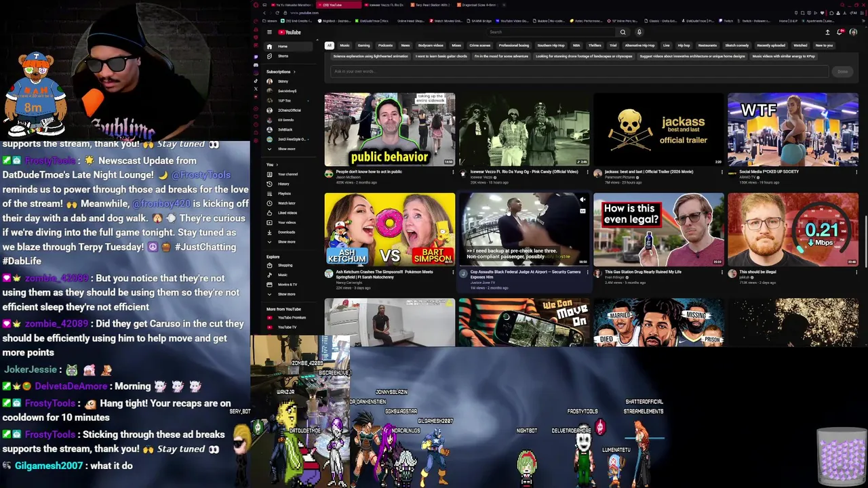Screen dimensions: 868x488
Task: Open YouTube notifications bell
Action: [840, 32]
